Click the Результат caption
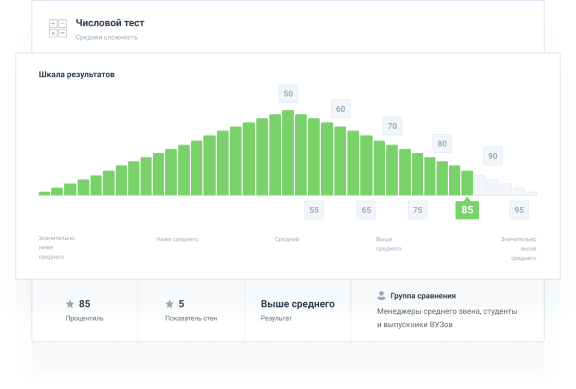This screenshot has height=389, width=576. click(276, 318)
